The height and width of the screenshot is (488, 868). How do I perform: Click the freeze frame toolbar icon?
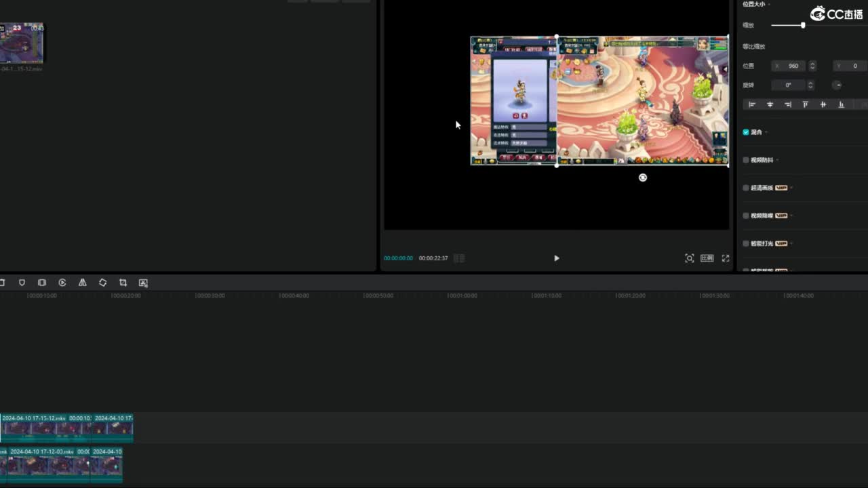point(42,283)
